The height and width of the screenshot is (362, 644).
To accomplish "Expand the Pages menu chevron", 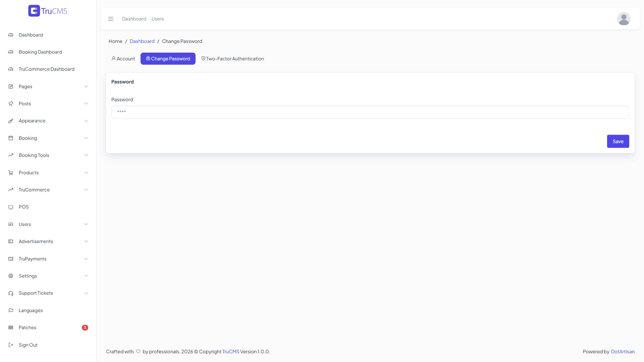I will tap(86, 86).
